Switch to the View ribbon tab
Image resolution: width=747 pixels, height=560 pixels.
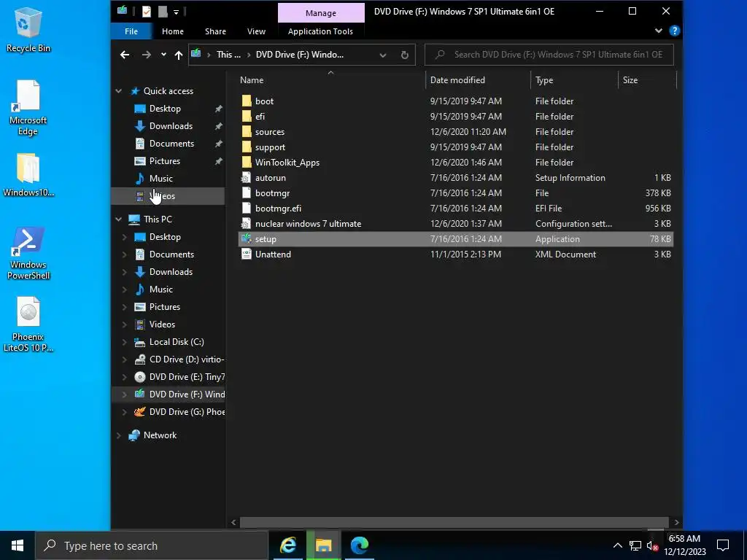point(256,31)
